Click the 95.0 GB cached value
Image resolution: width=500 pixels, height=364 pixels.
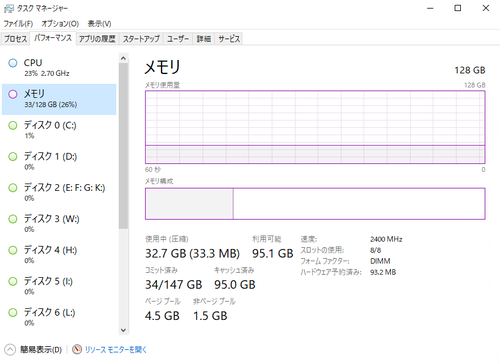[235, 285]
